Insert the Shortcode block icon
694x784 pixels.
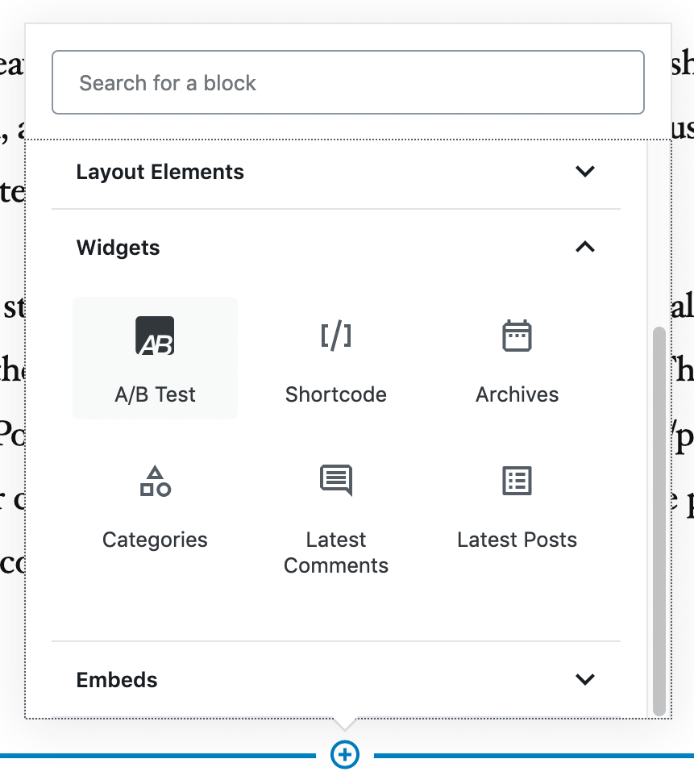click(336, 336)
